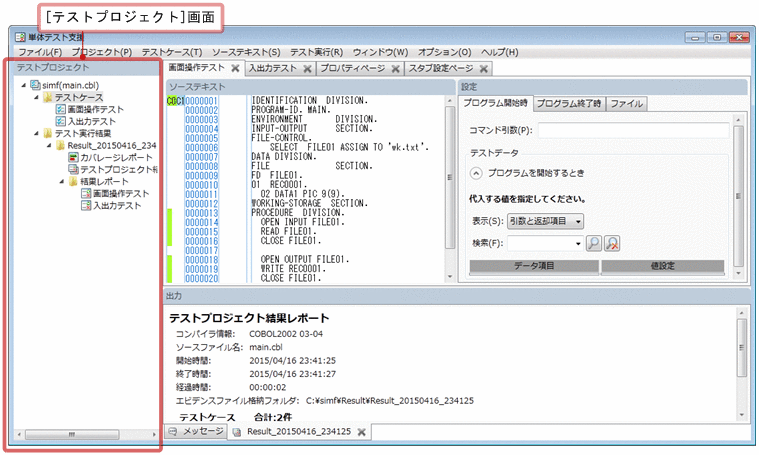This screenshot has width=759, height=455.
Task: Click the evidence folder path C:¥simf¥Result
Action: (390, 401)
